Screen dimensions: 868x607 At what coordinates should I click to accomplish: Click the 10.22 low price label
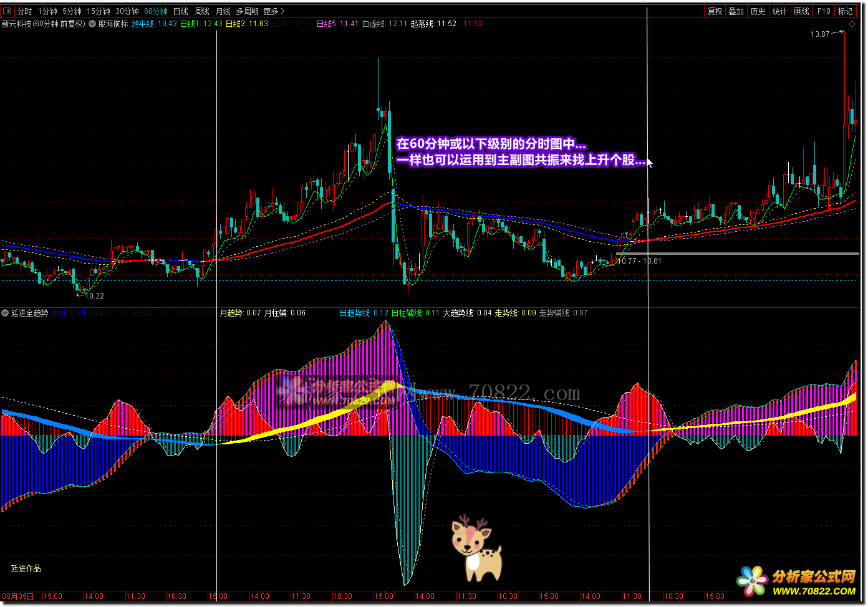[x=94, y=296]
